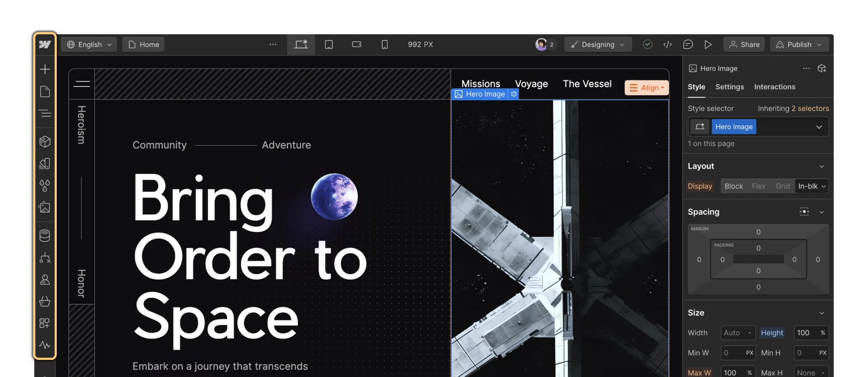Click the Missions nav link

481,84
